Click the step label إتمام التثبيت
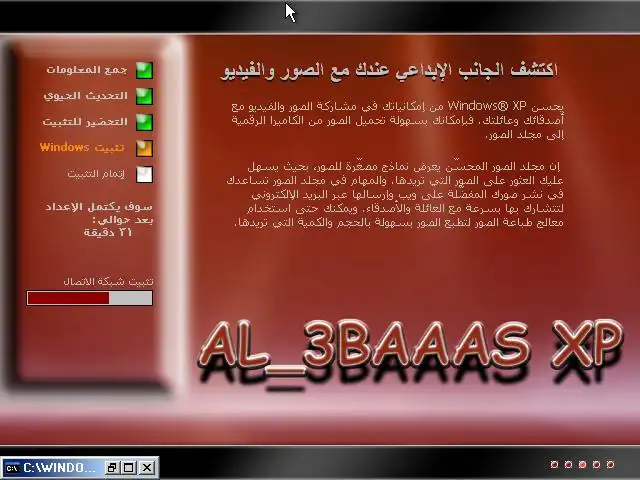Screen dimensions: 640x480 [x=96, y=174]
